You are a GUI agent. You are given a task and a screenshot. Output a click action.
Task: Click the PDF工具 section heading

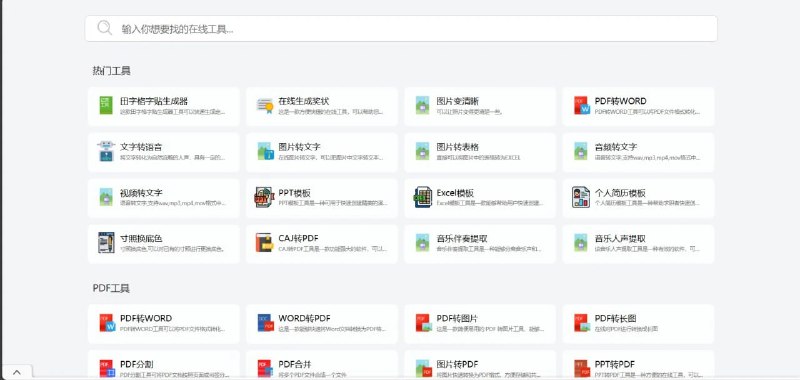111,288
